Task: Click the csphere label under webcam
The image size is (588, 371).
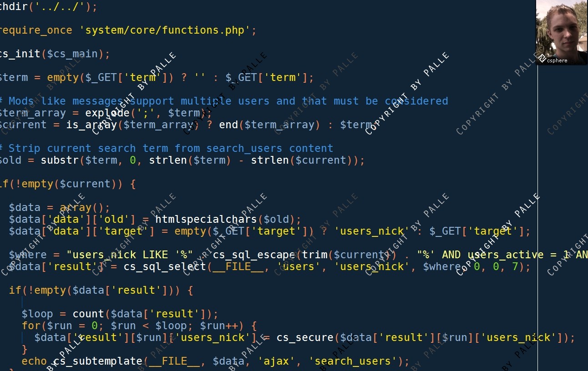Action: [x=558, y=60]
